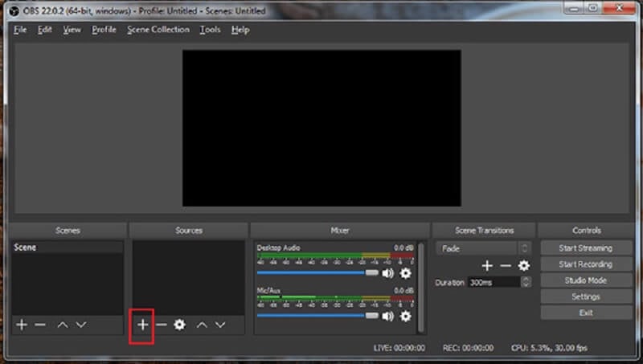Click the Scenes panel header

pos(68,231)
